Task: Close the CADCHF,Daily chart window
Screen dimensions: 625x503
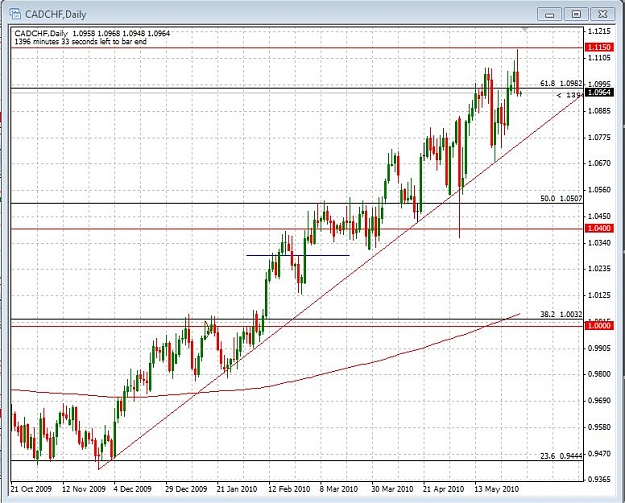Action: [x=602, y=14]
